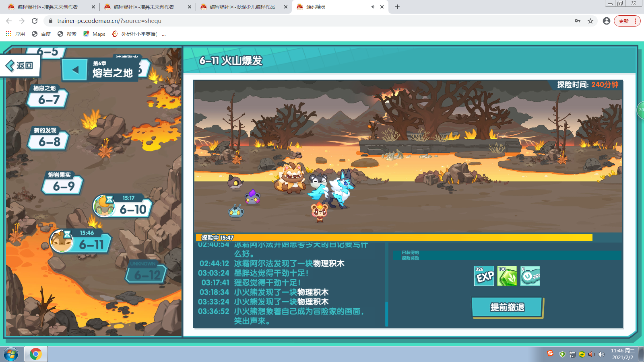Click the 已获得的探险奖励 rewards label

[410, 255]
